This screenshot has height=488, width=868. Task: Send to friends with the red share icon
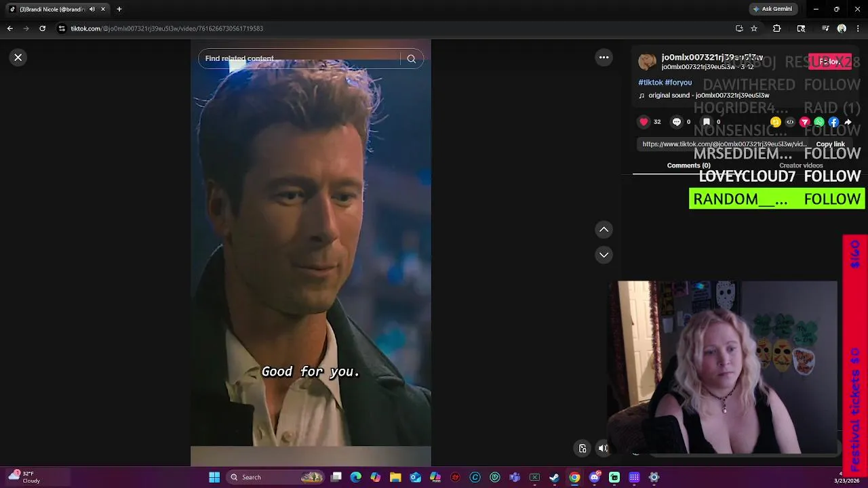[804, 122]
